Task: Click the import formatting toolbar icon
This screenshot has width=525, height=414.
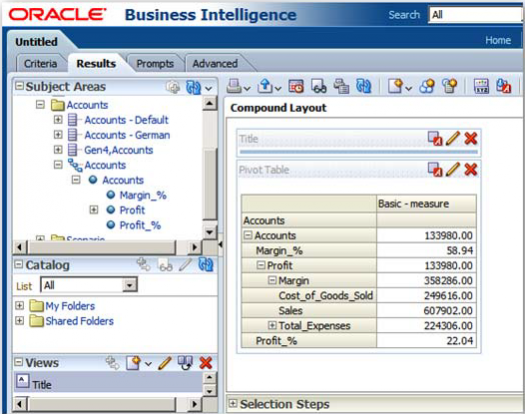Action: coord(504,86)
